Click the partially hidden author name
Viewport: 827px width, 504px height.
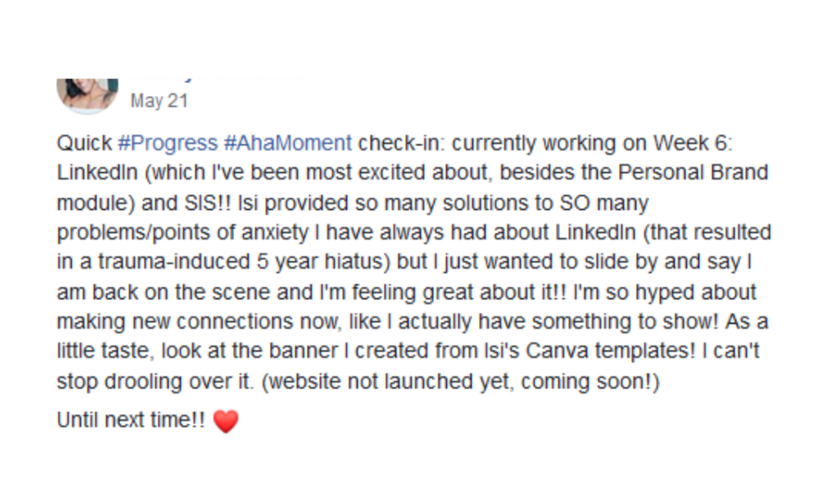[217, 80]
